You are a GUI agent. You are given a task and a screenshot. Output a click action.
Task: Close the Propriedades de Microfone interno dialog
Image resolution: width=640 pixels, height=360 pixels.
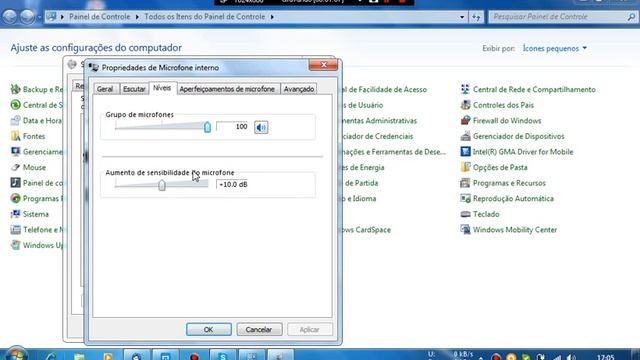coord(323,65)
